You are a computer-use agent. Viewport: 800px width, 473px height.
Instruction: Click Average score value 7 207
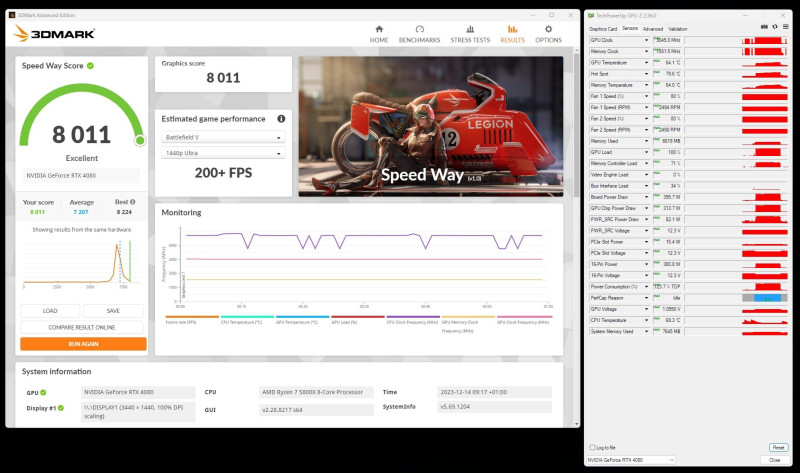click(81, 212)
